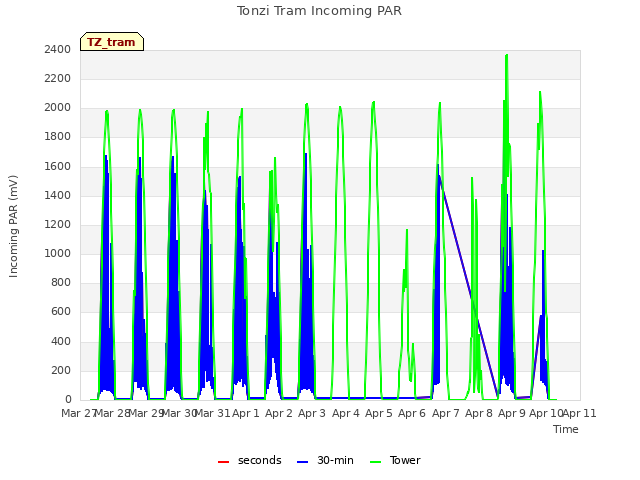The height and width of the screenshot is (480, 640).
Task: Toggle the Tower legend entry
Action: (x=395, y=460)
